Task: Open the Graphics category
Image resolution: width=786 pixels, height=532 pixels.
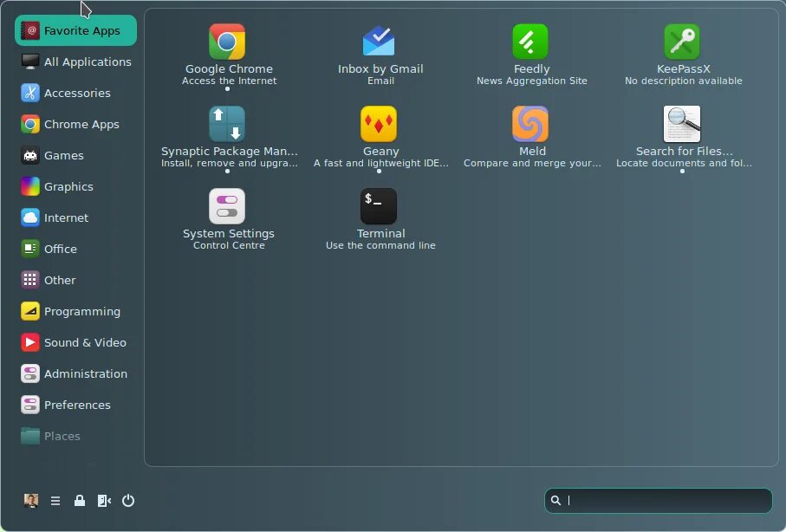Action: [75, 186]
